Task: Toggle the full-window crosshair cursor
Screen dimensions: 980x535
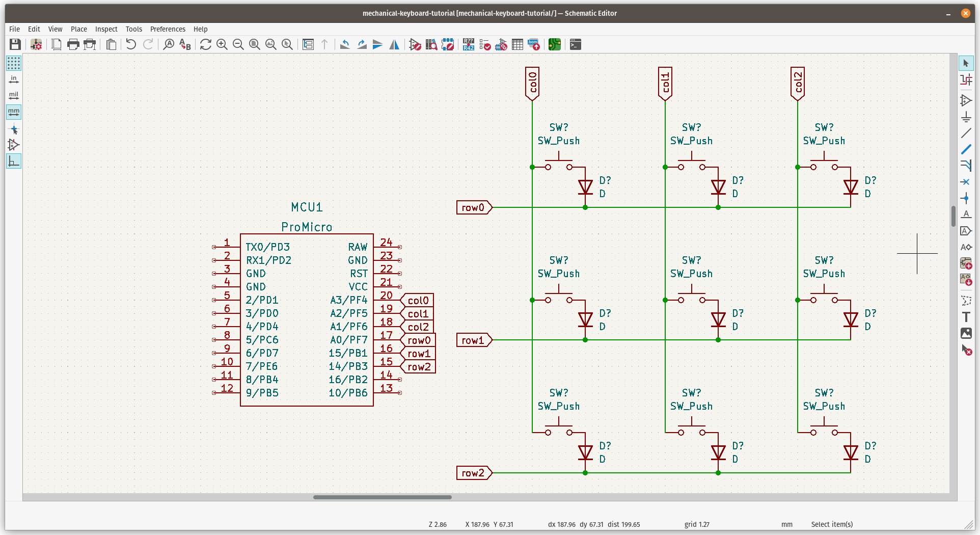Action: 14,129
